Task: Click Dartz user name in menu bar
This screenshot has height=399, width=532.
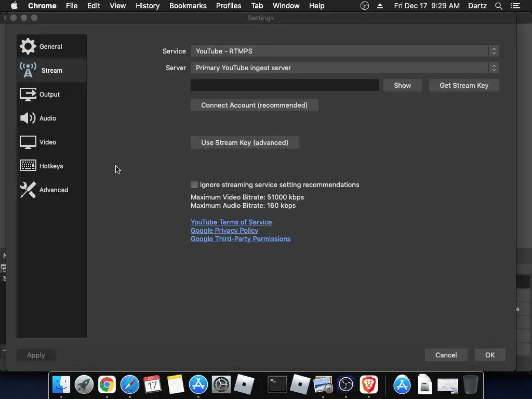Action: (477, 6)
